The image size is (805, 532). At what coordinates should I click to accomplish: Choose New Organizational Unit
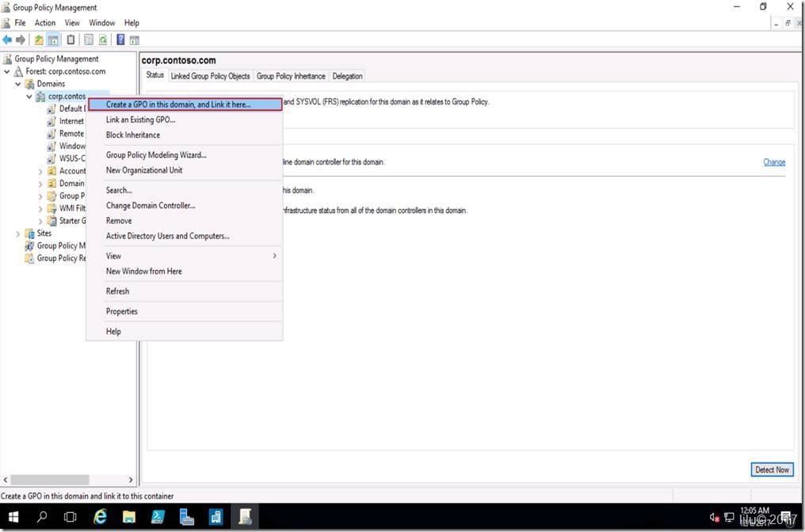(x=185, y=170)
